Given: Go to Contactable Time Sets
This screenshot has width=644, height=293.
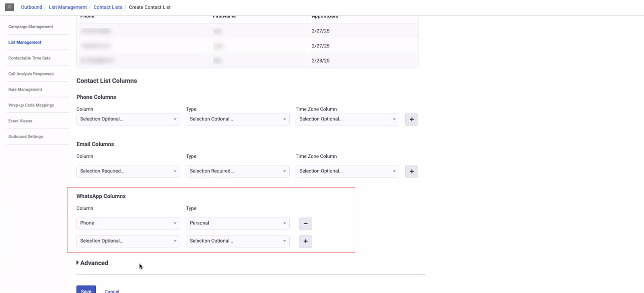Looking at the screenshot, I should click(29, 58).
